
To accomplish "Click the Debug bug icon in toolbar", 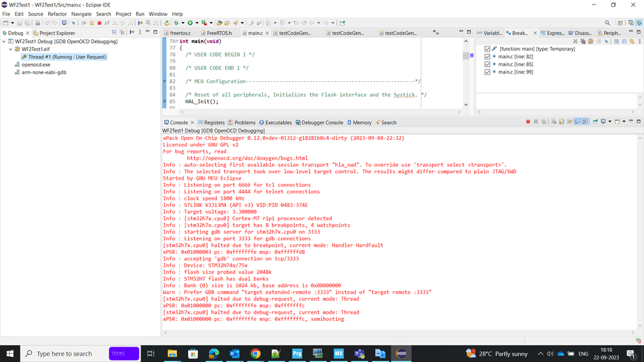I will point(176,23).
